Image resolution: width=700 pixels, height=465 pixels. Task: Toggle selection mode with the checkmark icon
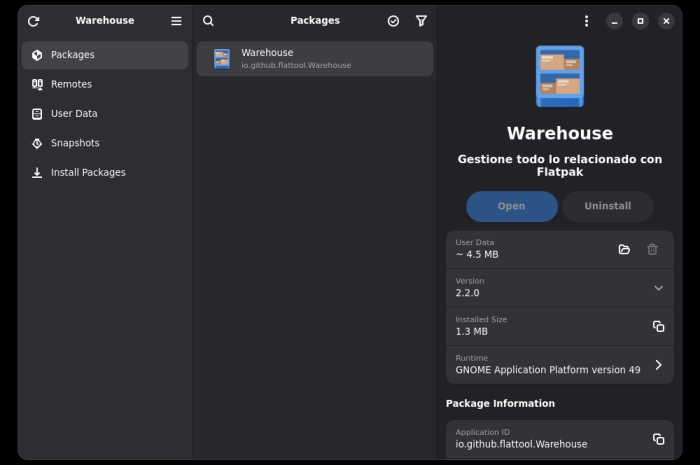coord(393,21)
